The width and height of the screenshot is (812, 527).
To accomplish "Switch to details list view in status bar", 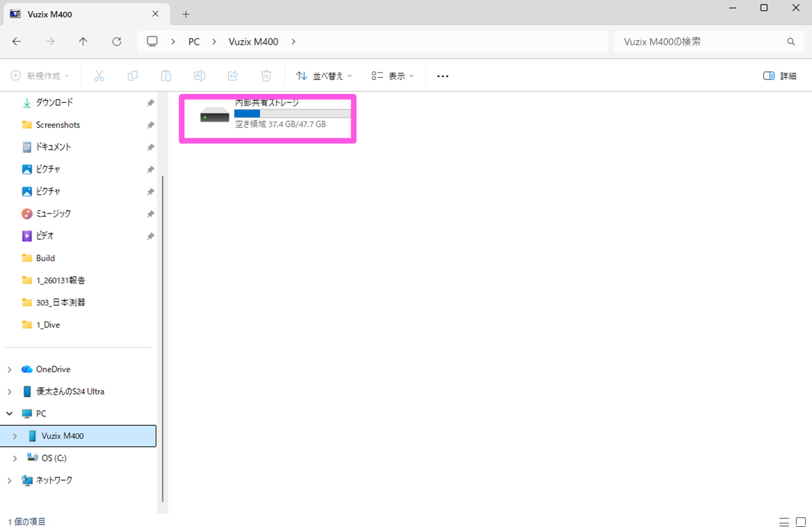I will [784, 522].
